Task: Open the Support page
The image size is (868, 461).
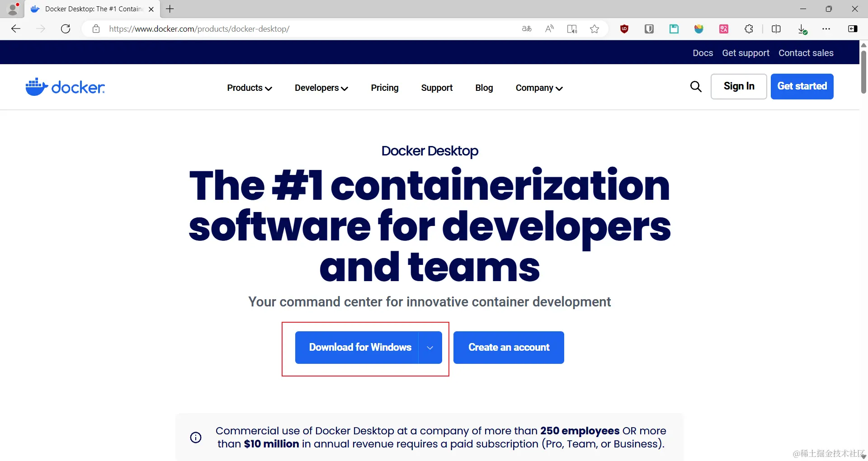Action: [x=437, y=88]
